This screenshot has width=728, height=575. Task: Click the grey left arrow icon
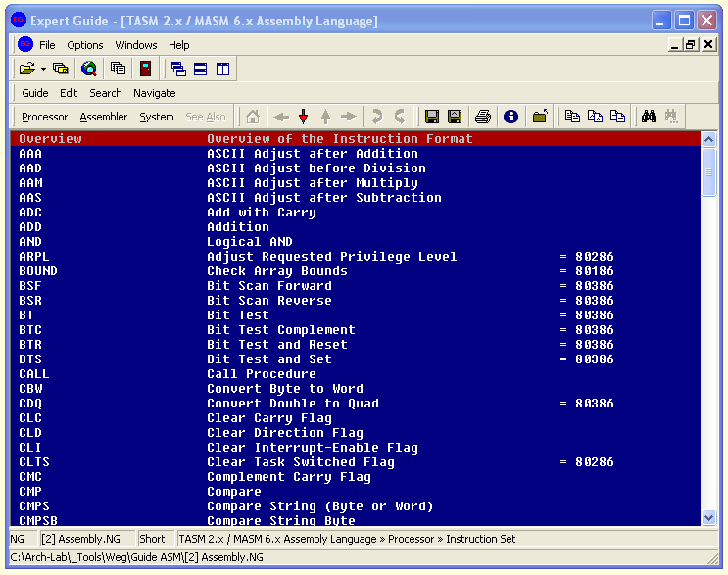pyautogui.click(x=281, y=117)
